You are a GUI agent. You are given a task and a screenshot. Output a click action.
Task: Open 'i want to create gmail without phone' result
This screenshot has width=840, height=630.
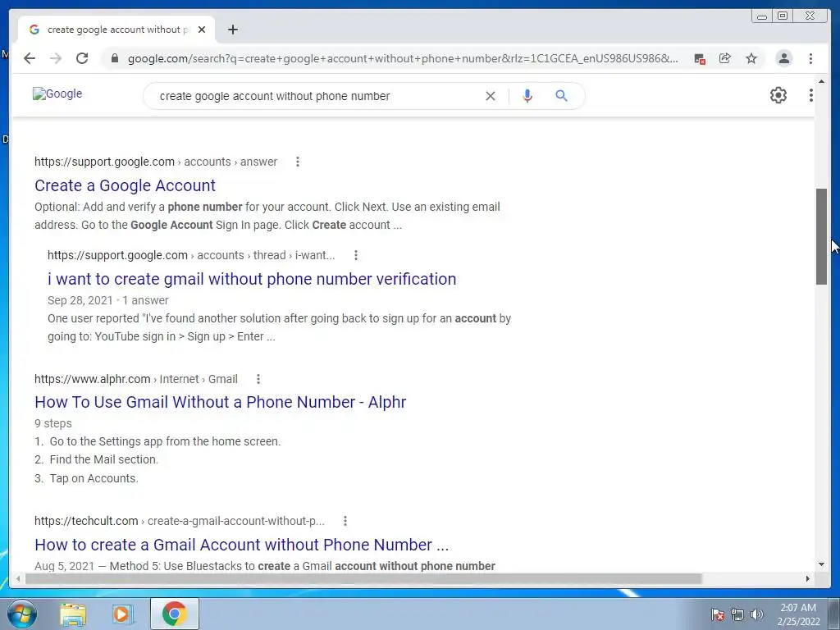pyautogui.click(x=252, y=279)
